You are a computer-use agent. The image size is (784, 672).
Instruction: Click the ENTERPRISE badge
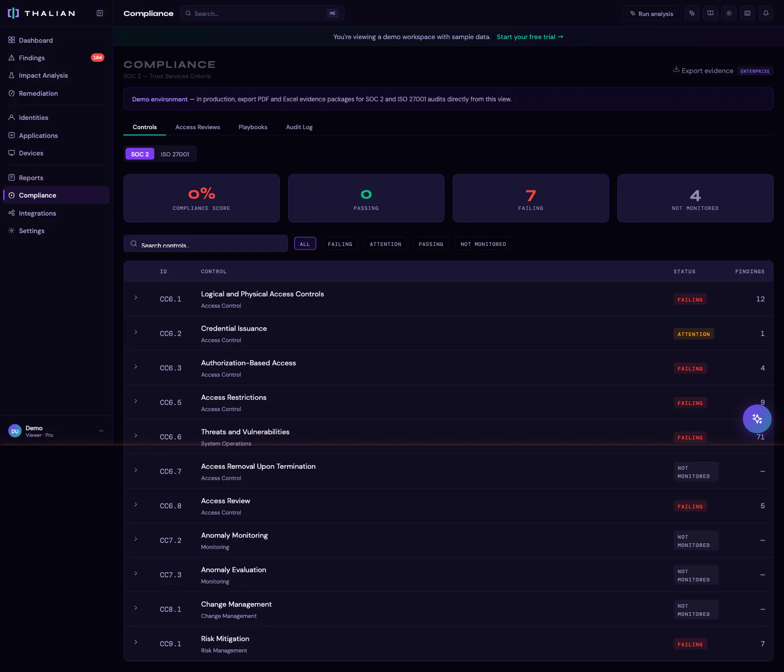(755, 71)
